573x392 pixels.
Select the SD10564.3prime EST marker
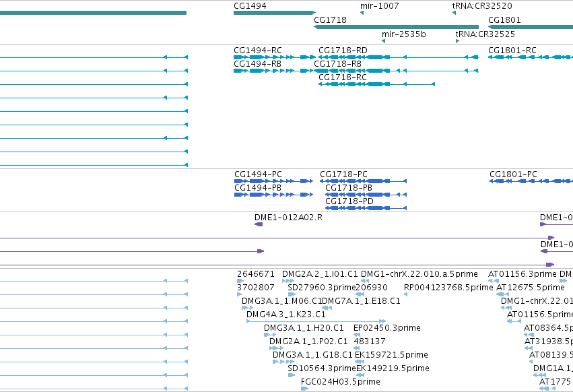[292, 376]
